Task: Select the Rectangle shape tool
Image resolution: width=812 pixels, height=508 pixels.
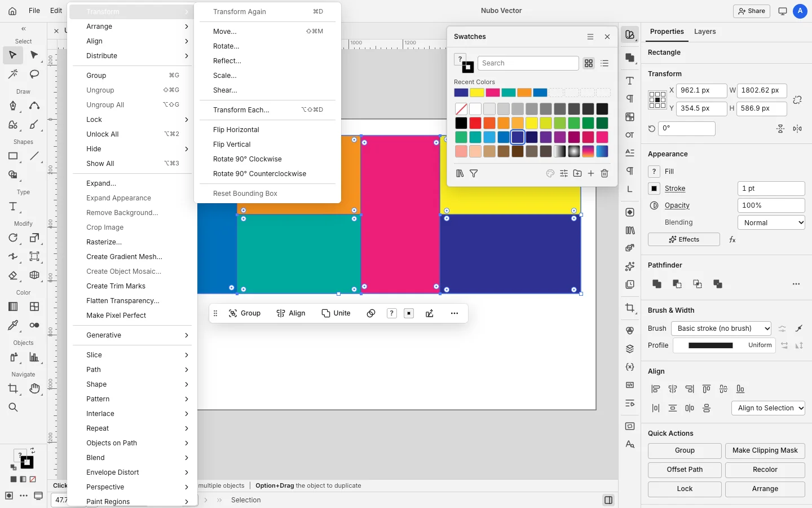Action: pyautogui.click(x=13, y=156)
